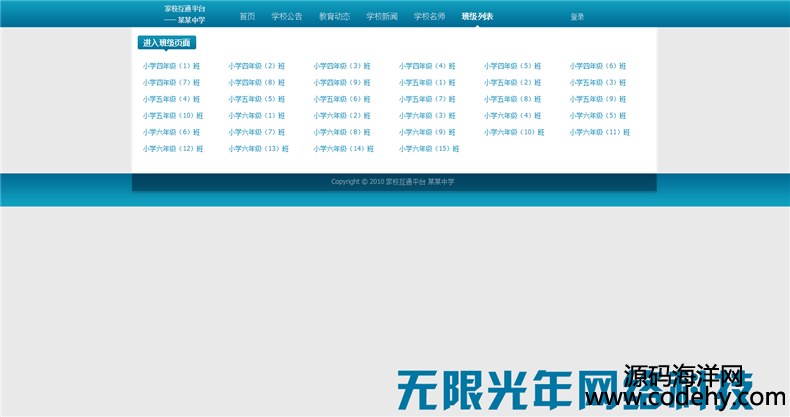
Task: Select the 小学六年级（5）班 link
Action: [598, 116]
